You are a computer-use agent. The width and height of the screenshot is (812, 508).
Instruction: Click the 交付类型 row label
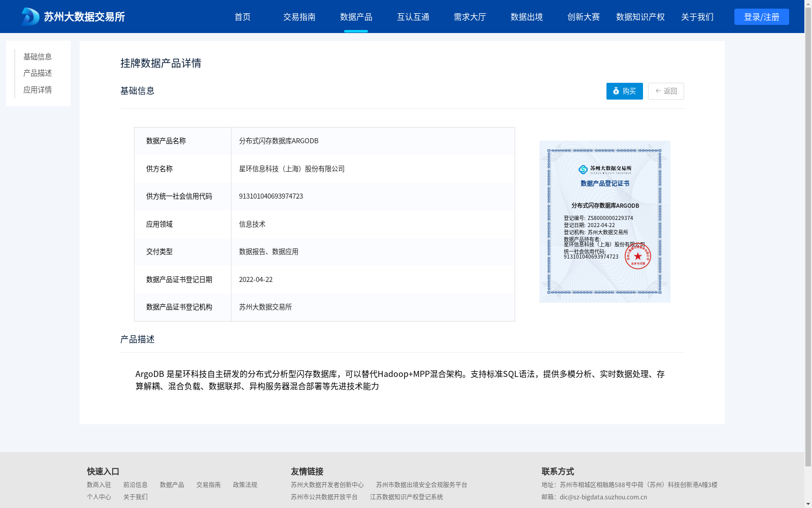(159, 251)
